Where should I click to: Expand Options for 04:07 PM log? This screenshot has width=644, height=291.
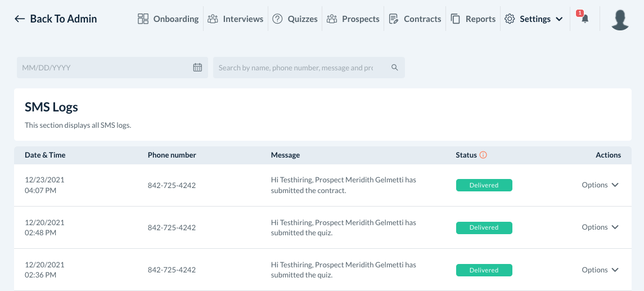(600, 185)
